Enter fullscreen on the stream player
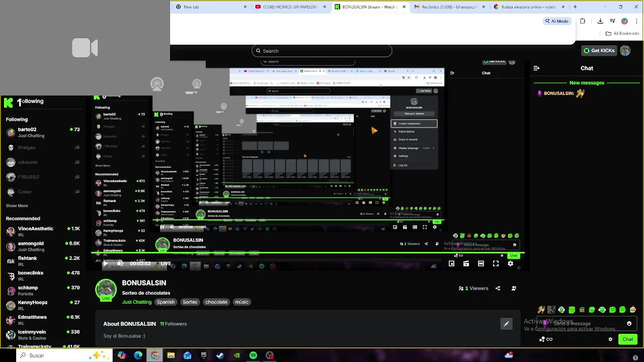 click(496, 263)
